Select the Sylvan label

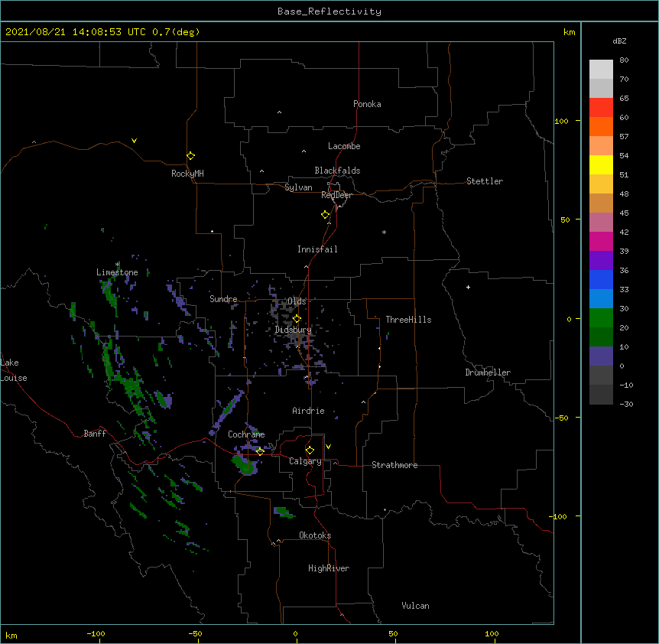click(298, 187)
